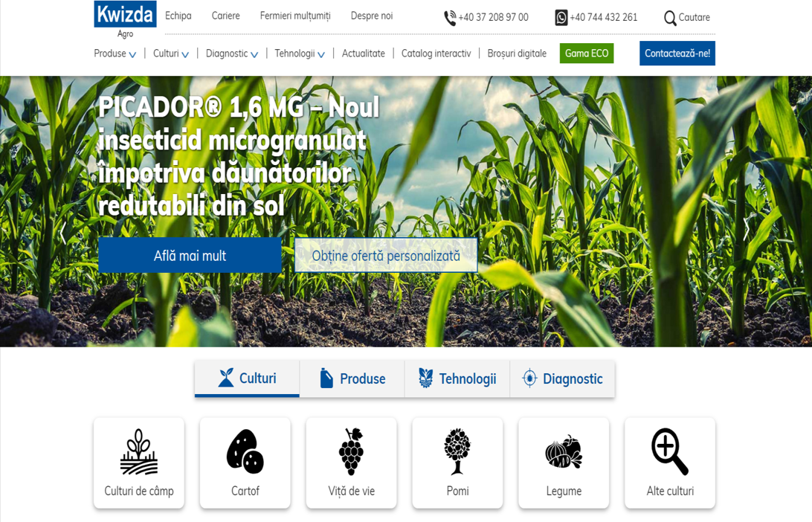Click the WhatsApp icon
Viewport: 812px width, 522px height.
coord(561,18)
